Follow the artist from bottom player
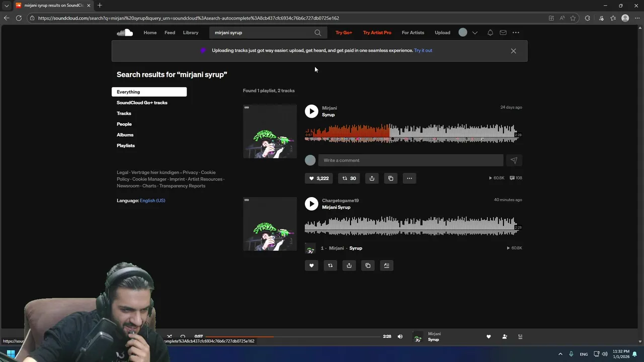644x362 pixels. pos(505,337)
